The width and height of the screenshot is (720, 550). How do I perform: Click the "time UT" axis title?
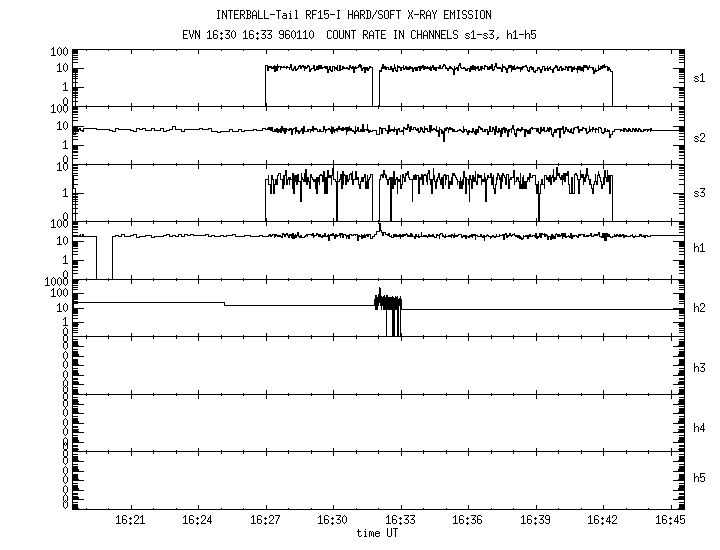click(377, 532)
